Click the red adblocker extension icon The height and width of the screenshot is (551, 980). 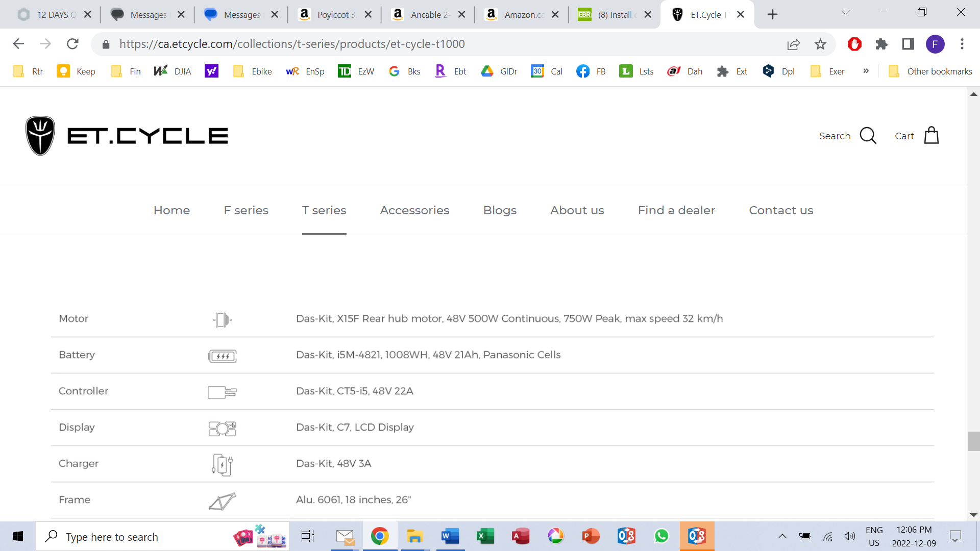[854, 44]
